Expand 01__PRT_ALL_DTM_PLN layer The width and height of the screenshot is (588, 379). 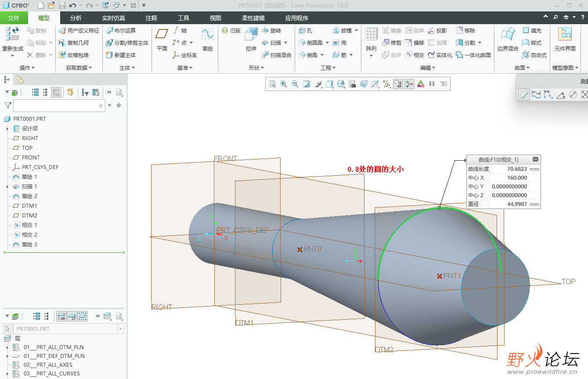coord(7,347)
